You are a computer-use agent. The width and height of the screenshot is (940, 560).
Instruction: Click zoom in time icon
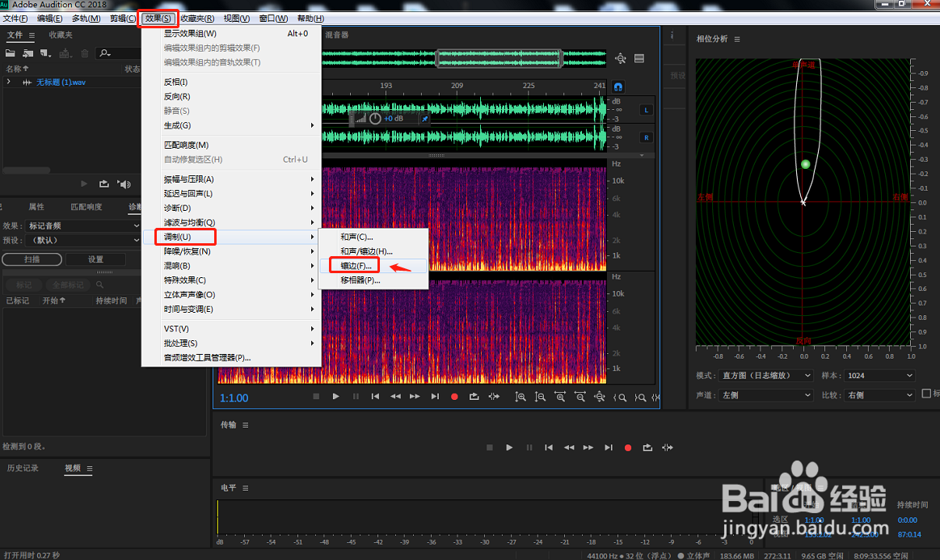(x=560, y=397)
